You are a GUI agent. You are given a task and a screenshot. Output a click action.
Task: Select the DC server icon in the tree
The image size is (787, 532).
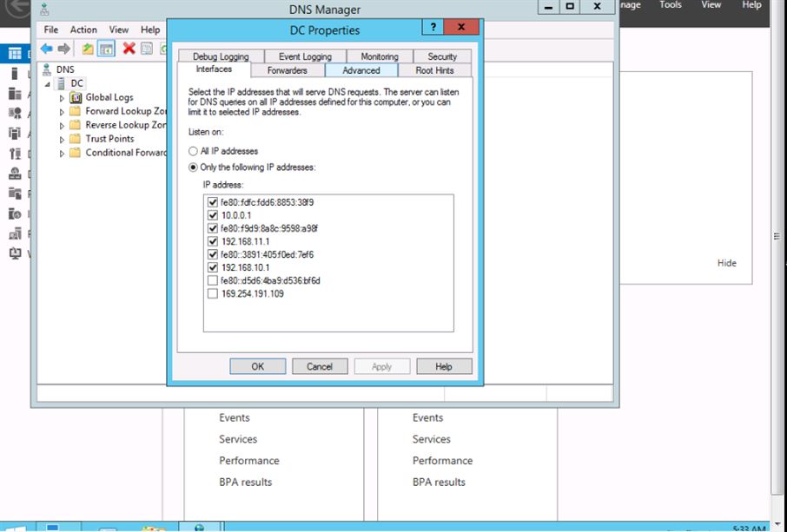pos(61,83)
